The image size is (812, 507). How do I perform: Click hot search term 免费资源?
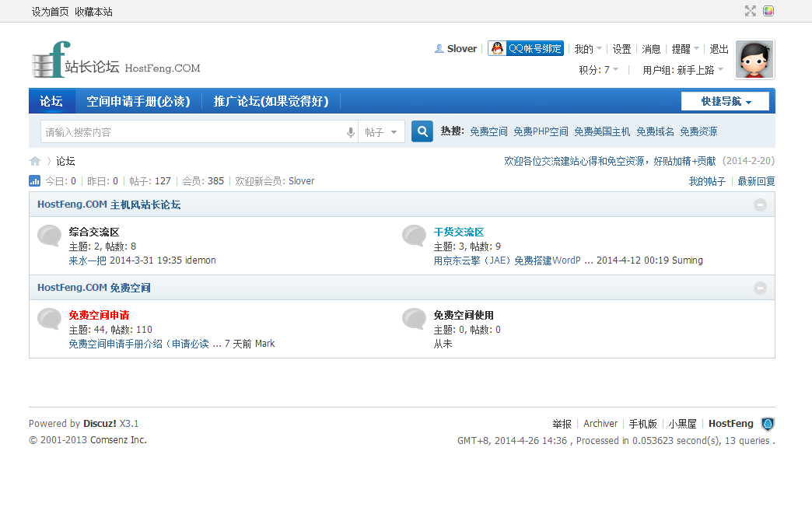point(698,131)
